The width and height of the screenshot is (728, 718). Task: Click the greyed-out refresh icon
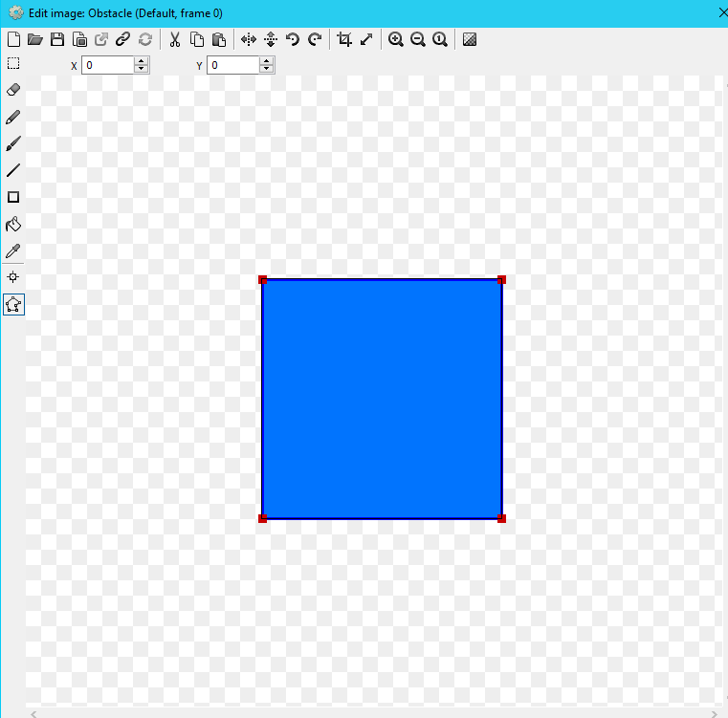(145, 39)
